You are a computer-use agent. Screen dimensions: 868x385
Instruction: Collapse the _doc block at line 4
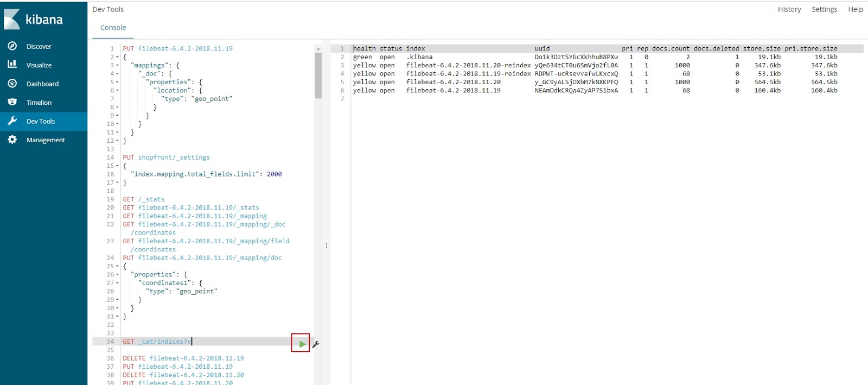(x=117, y=74)
